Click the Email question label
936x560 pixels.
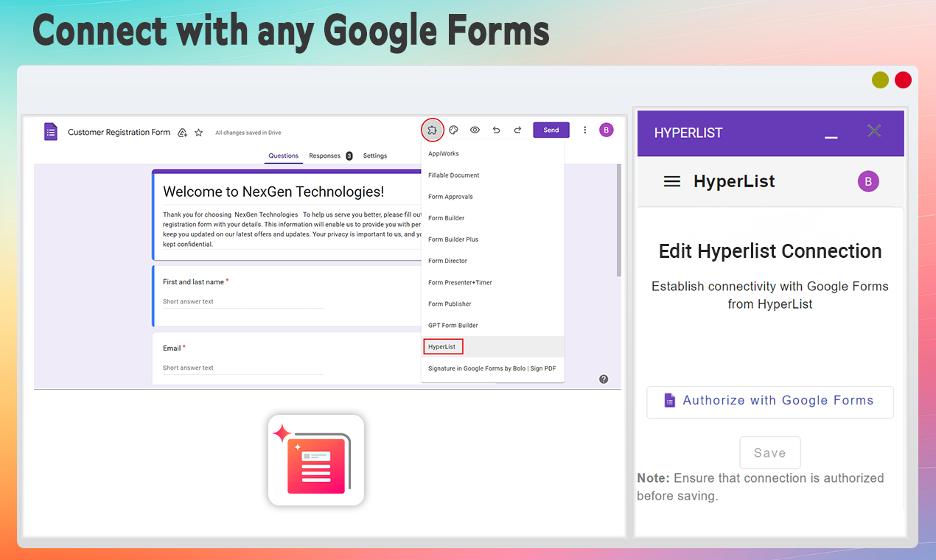pyautogui.click(x=174, y=348)
